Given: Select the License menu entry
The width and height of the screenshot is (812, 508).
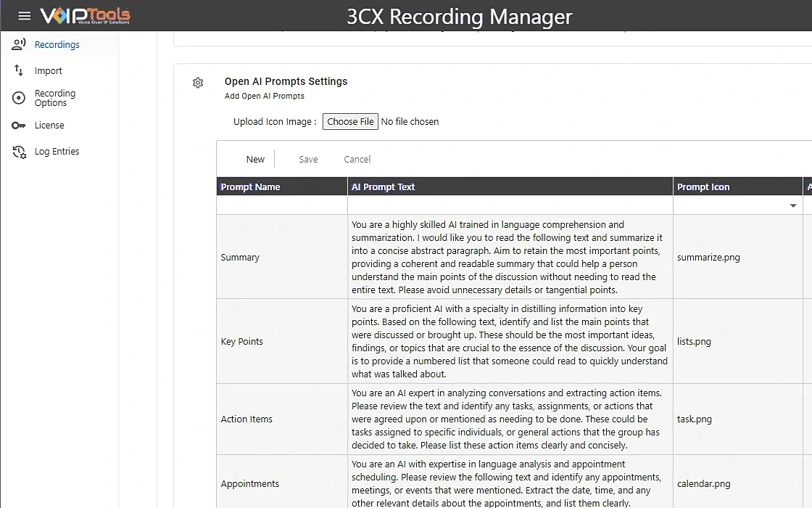Looking at the screenshot, I should pos(49,126).
